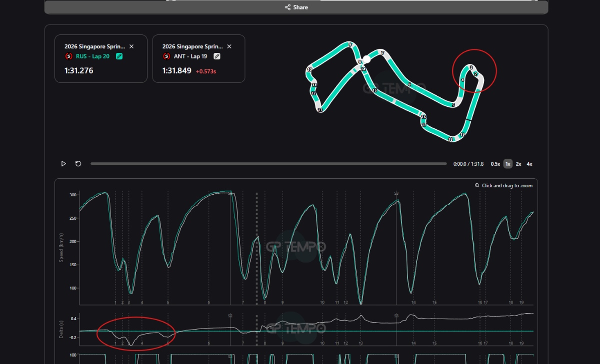The width and height of the screenshot is (600, 364).
Task: Click the 0:00.0 / 1:31.8 time readout
Action: coord(468,164)
